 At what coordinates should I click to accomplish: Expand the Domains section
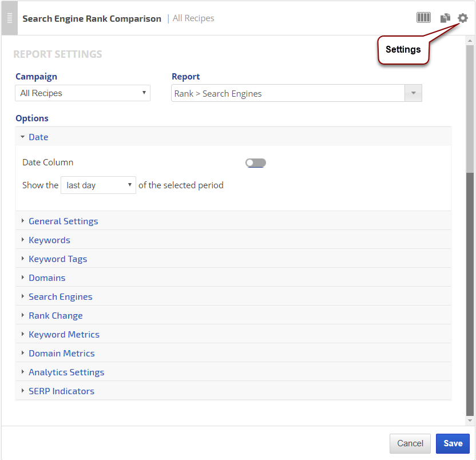click(47, 278)
